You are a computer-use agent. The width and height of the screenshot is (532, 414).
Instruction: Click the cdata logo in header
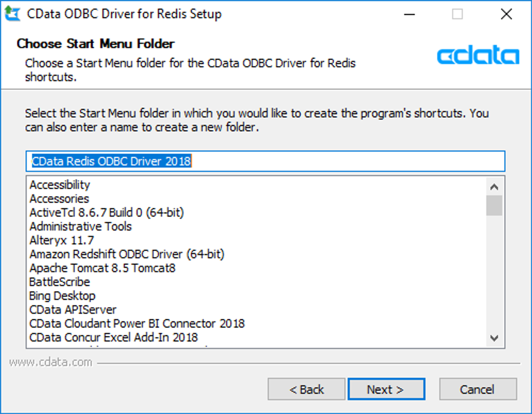(x=478, y=55)
